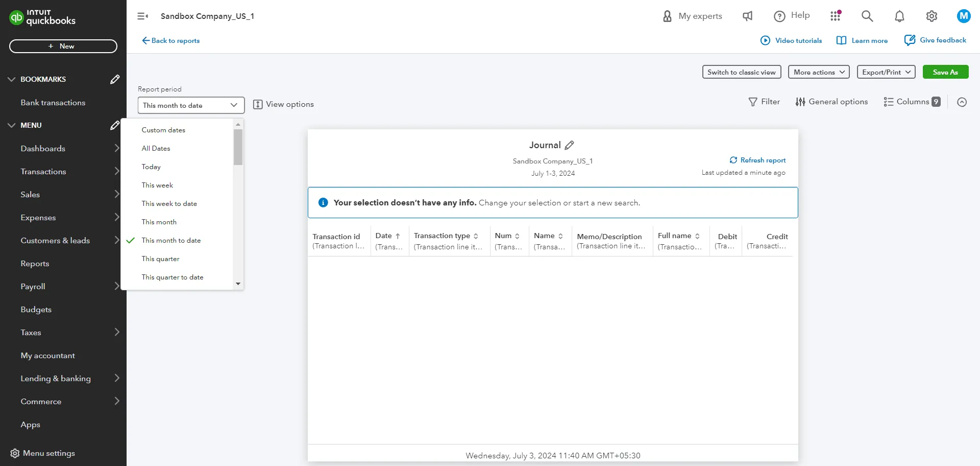Sort by Full name column
Screen dimensions: 980x466
[x=697, y=236]
